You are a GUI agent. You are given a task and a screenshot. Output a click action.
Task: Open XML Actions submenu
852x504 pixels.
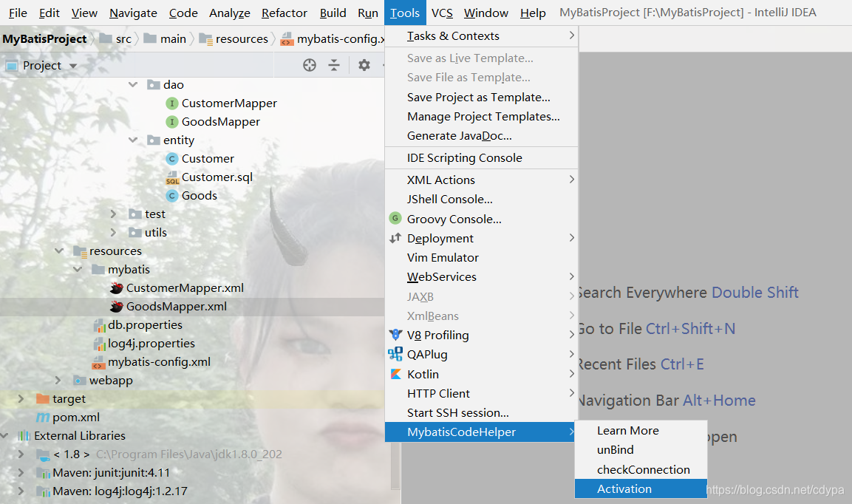click(482, 180)
